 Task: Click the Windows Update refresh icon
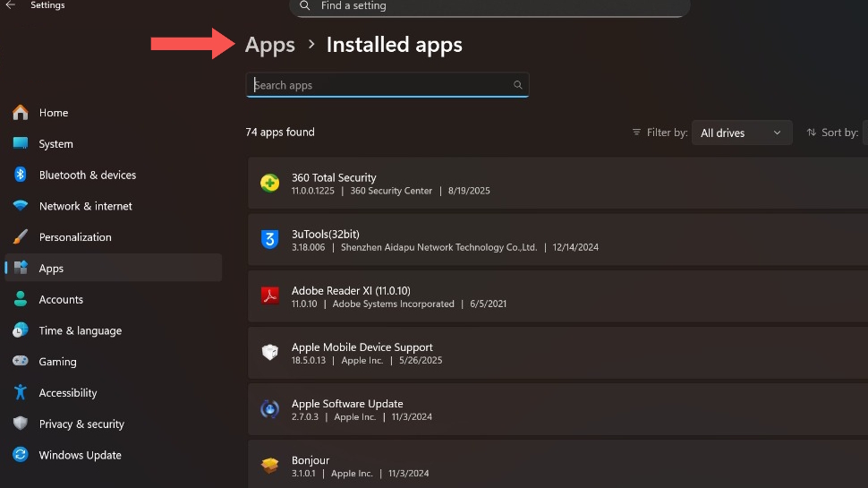[x=21, y=454]
